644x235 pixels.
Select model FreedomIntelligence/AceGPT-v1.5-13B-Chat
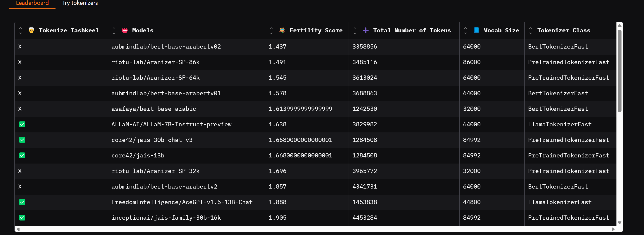(x=182, y=202)
